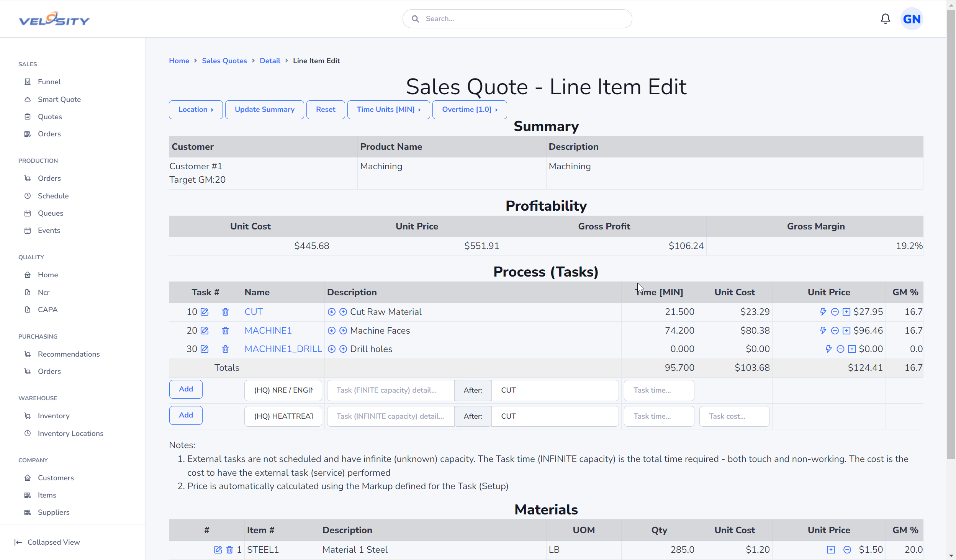The width and height of the screenshot is (956, 560).
Task: Click plus square icon beside $27.95 price
Action: [x=846, y=312]
